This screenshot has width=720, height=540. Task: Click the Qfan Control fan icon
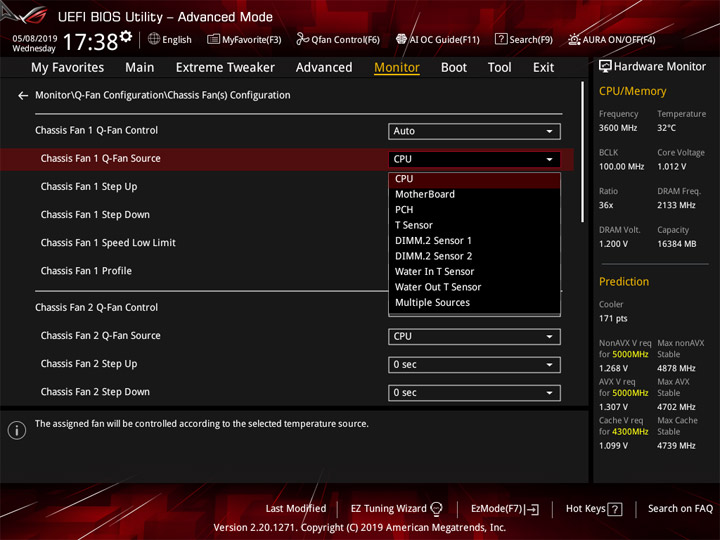pyautogui.click(x=302, y=39)
